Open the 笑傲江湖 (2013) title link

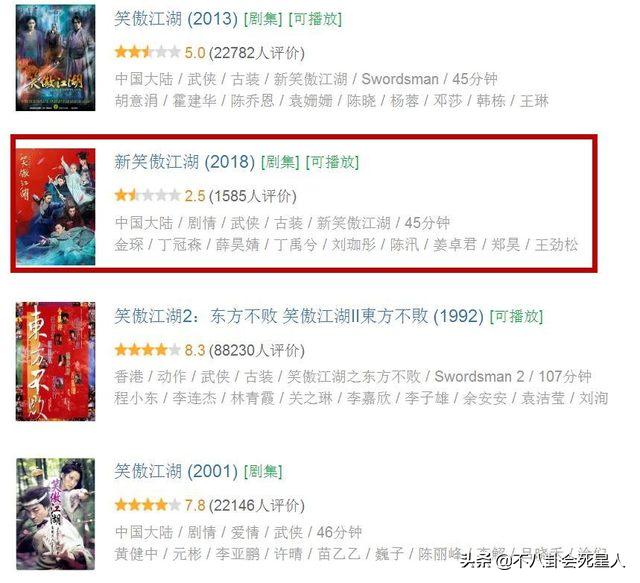[x=176, y=19]
